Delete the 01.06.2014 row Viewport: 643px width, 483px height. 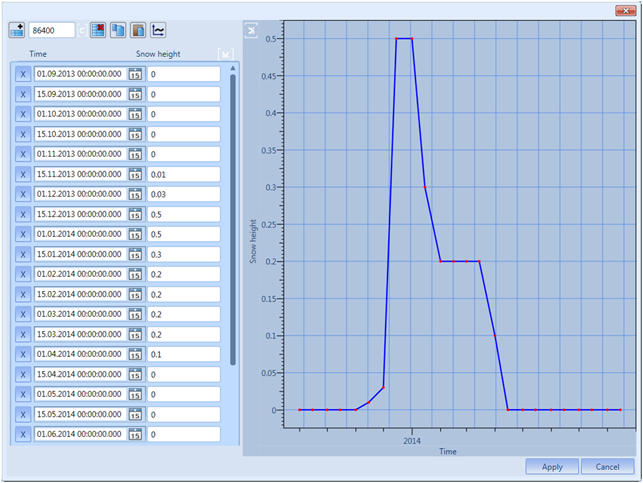point(23,434)
